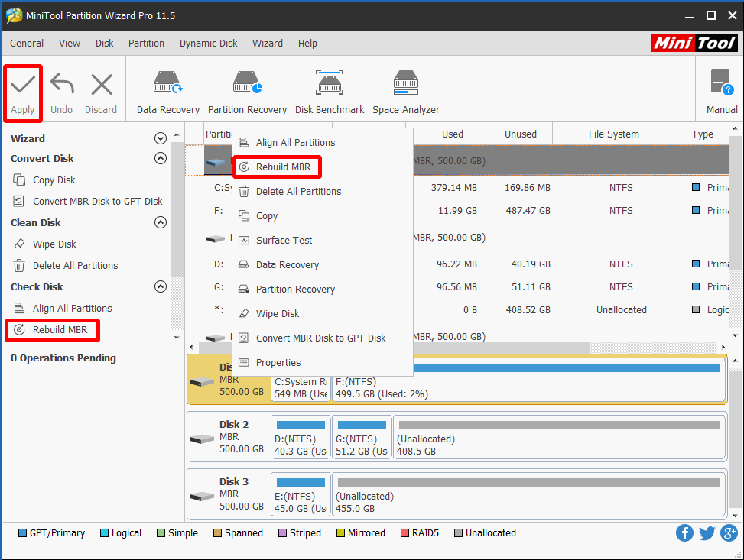Click the MiniTool logo
Image resolution: width=744 pixels, height=560 pixels.
[x=694, y=43]
